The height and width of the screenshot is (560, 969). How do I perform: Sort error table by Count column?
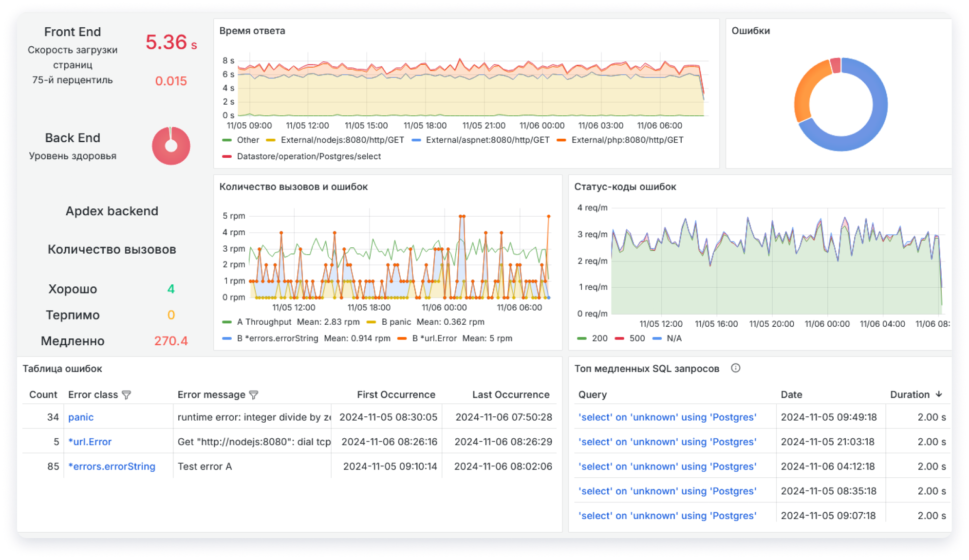43,394
